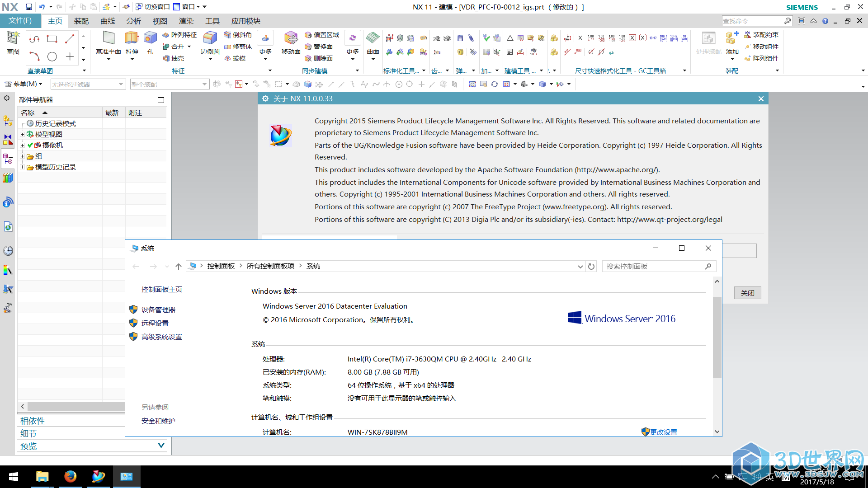Click the NX help question mark icon
The width and height of the screenshot is (868, 488).
point(826,21)
